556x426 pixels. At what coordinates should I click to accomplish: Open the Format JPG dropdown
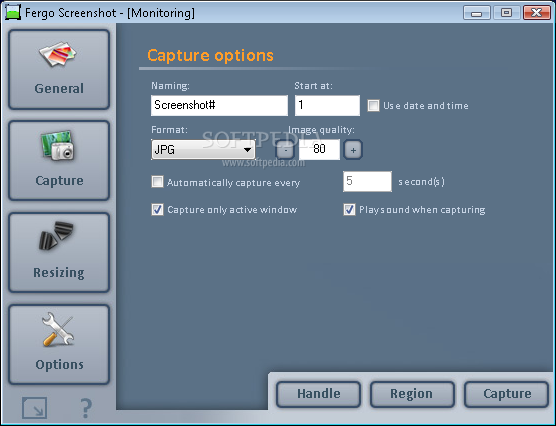(x=203, y=149)
